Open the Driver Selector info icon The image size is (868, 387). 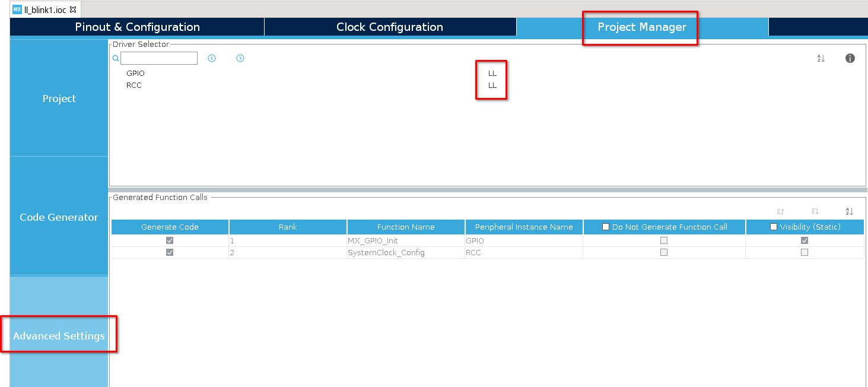coord(850,58)
